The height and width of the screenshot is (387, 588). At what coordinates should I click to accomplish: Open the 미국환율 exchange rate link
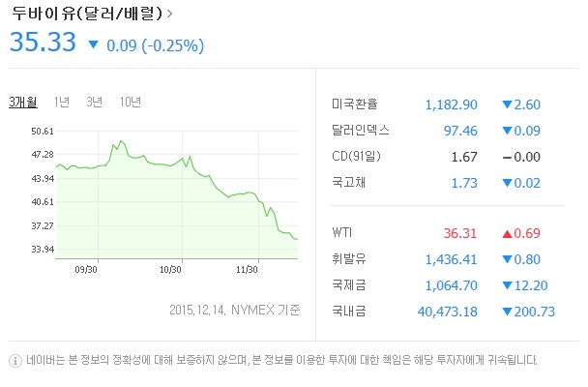(354, 104)
